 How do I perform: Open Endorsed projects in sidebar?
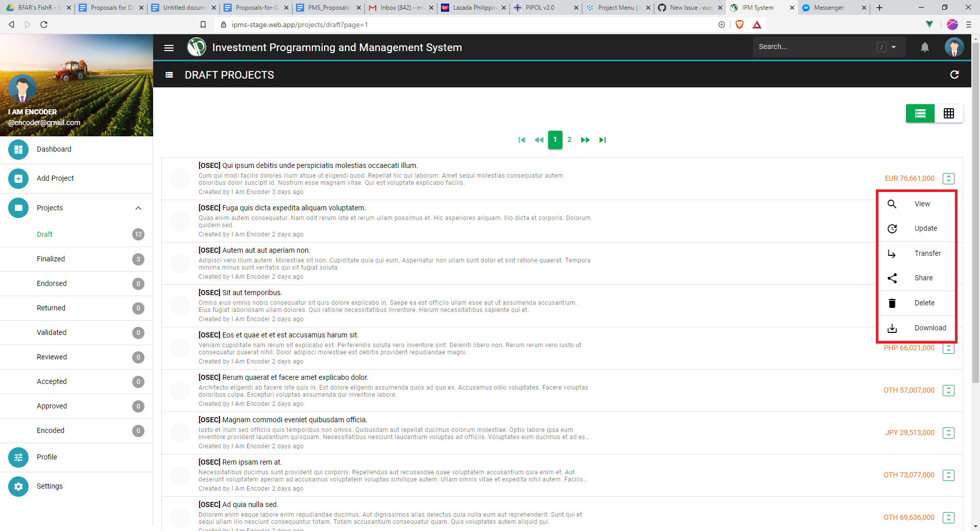point(77,283)
